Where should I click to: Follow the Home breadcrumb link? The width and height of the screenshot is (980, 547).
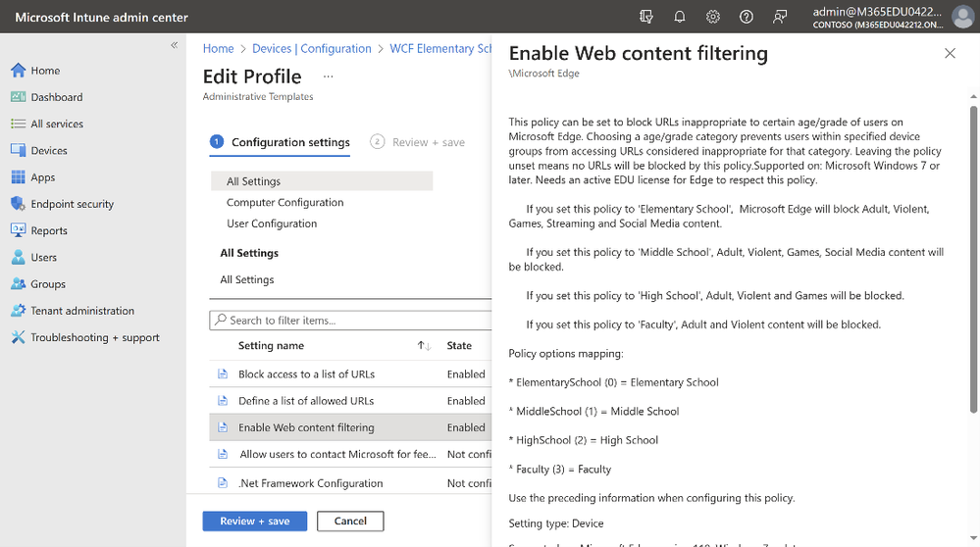pyautogui.click(x=218, y=49)
